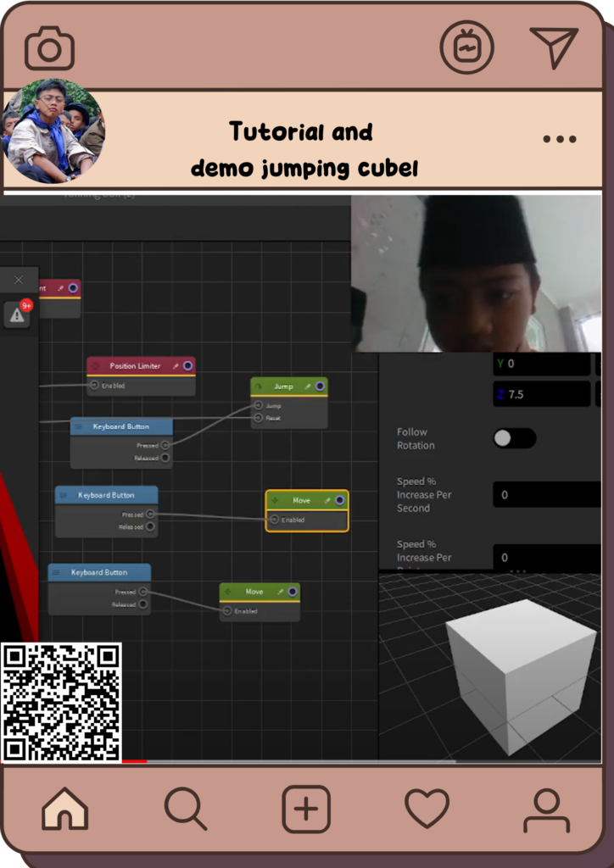The image size is (614, 868).
Task: Tap the heart icon in bottom bar
Action: coord(427,809)
